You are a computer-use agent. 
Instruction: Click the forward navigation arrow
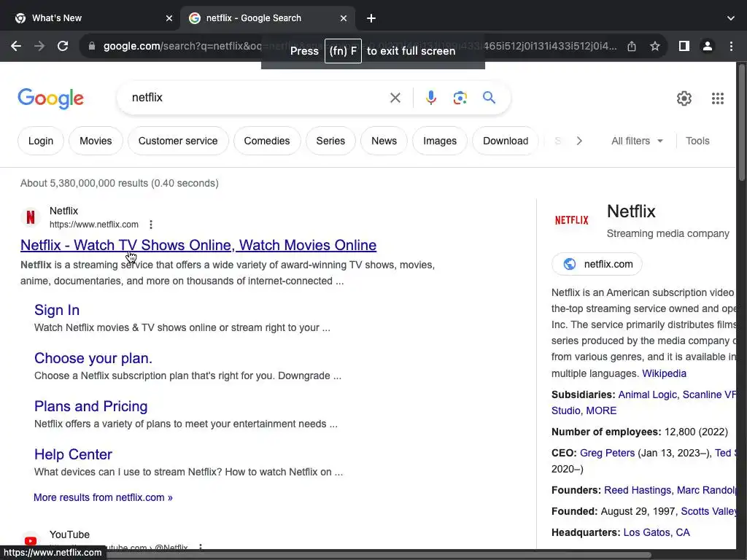pyautogui.click(x=39, y=46)
